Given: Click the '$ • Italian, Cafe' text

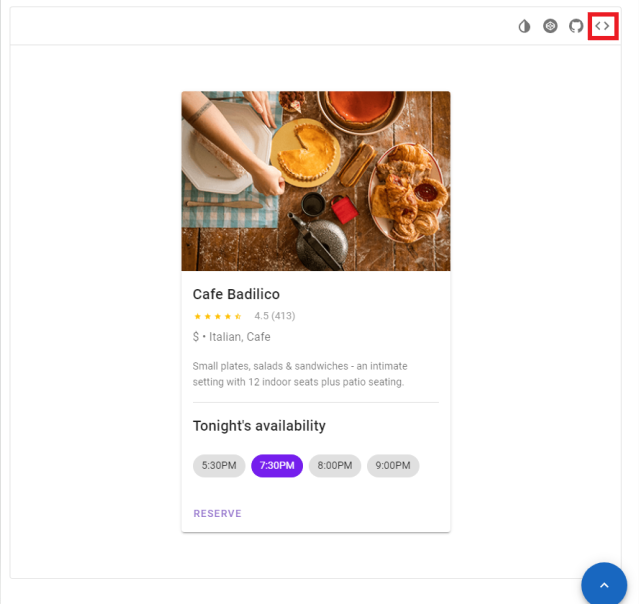Looking at the screenshot, I should pyautogui.click(x=231, y=337).
